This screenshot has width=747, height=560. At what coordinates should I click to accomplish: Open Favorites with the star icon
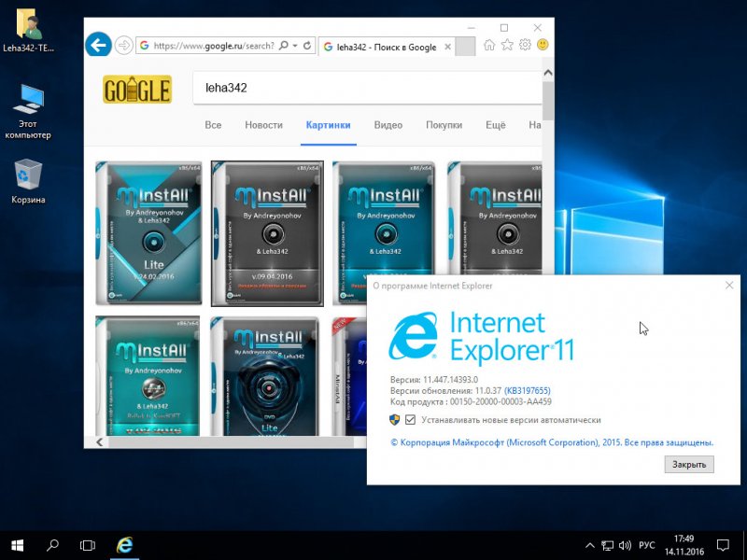pos(507,45)
